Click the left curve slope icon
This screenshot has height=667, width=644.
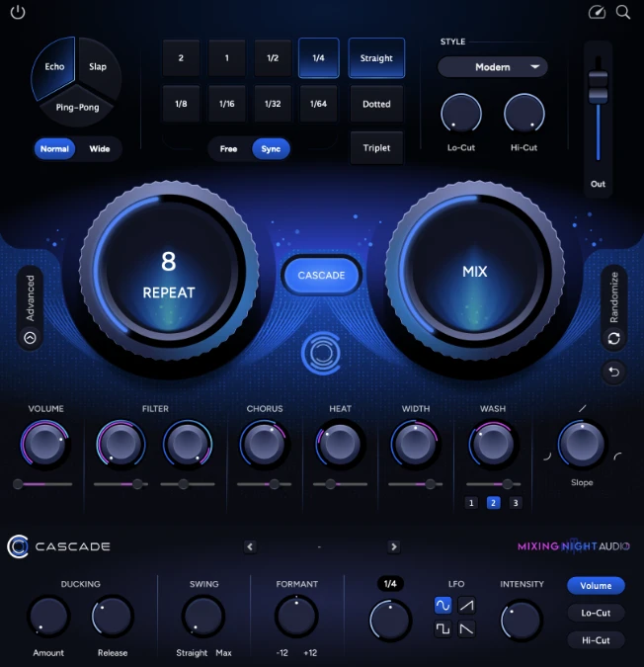(x=547, y=457)
